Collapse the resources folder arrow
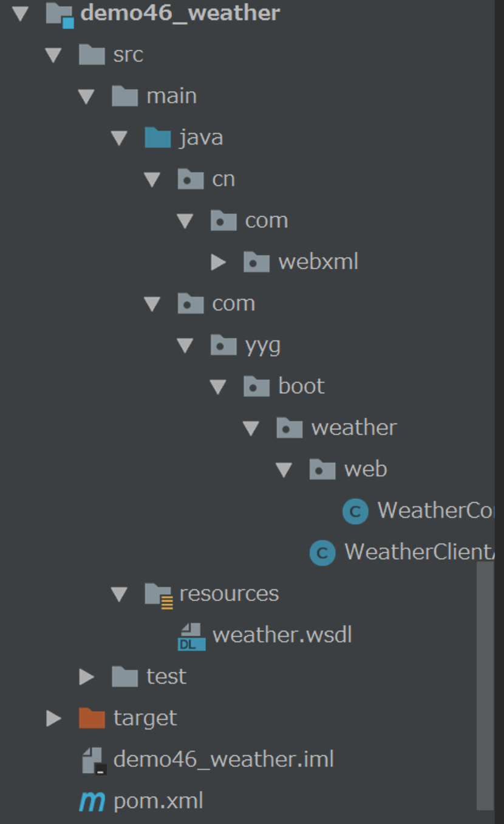Screen dimensions: 504x824 point(119,594)
